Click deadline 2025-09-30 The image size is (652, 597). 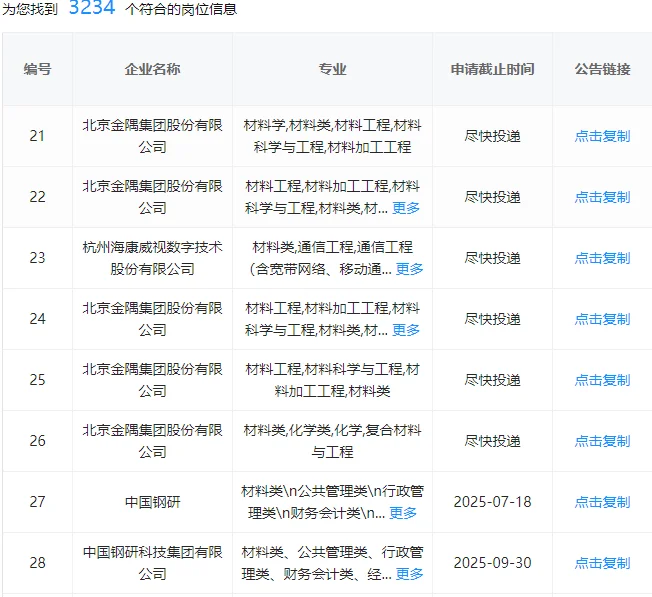pos(492,563)
